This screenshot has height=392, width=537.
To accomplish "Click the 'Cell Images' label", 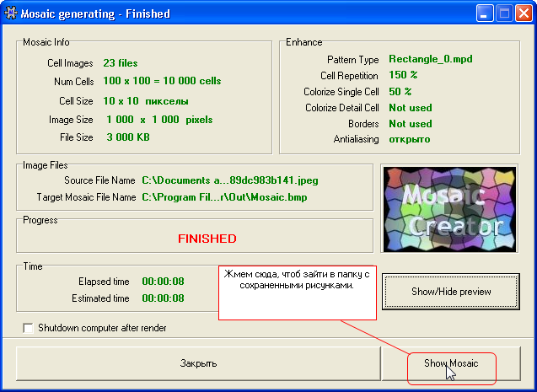I will click(70, 63).
